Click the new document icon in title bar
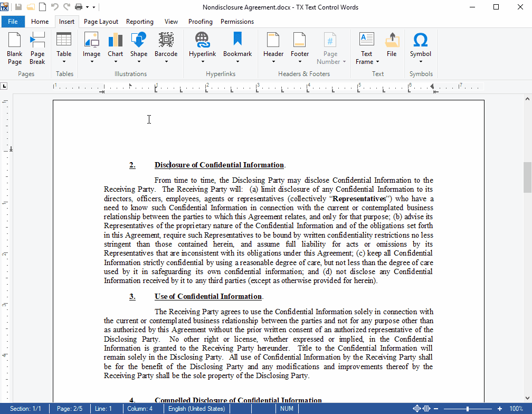532x414 pixels. click(42, 7)
